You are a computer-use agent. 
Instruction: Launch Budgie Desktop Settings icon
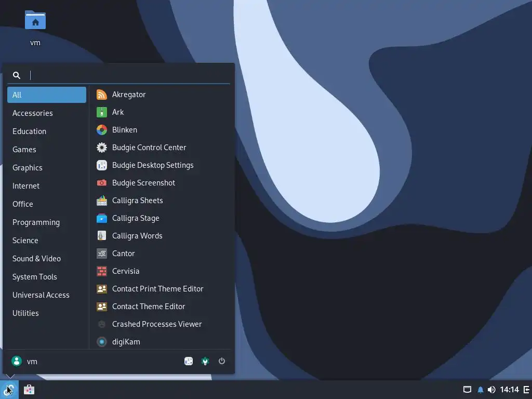tap(102, 165)
